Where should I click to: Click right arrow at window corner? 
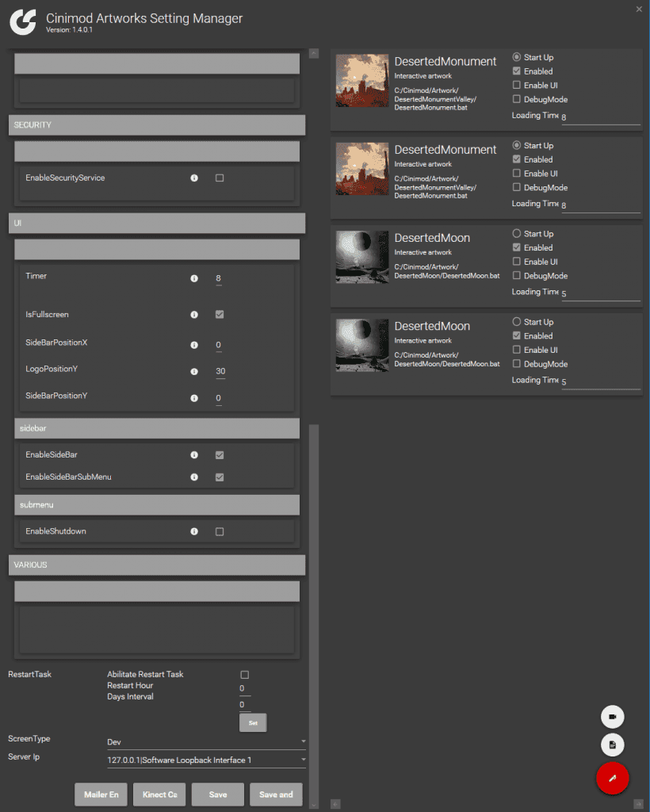[x=638, y=804]
